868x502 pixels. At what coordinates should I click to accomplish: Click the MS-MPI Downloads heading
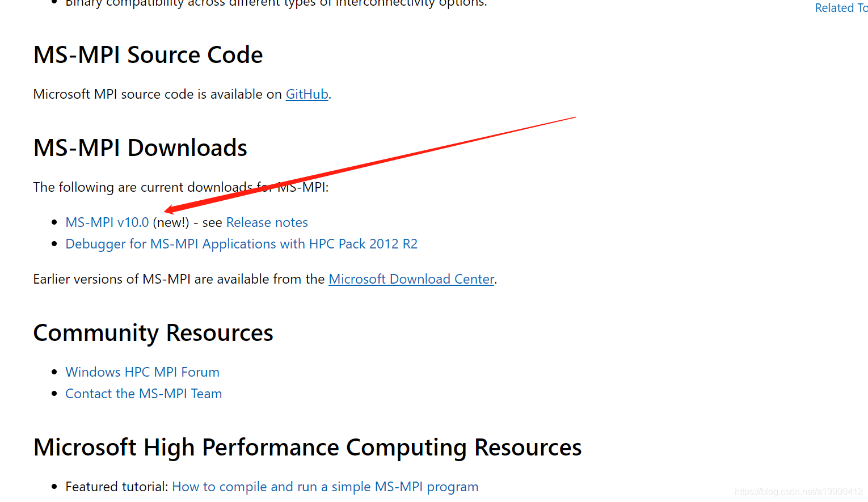(x=140, y=148)
